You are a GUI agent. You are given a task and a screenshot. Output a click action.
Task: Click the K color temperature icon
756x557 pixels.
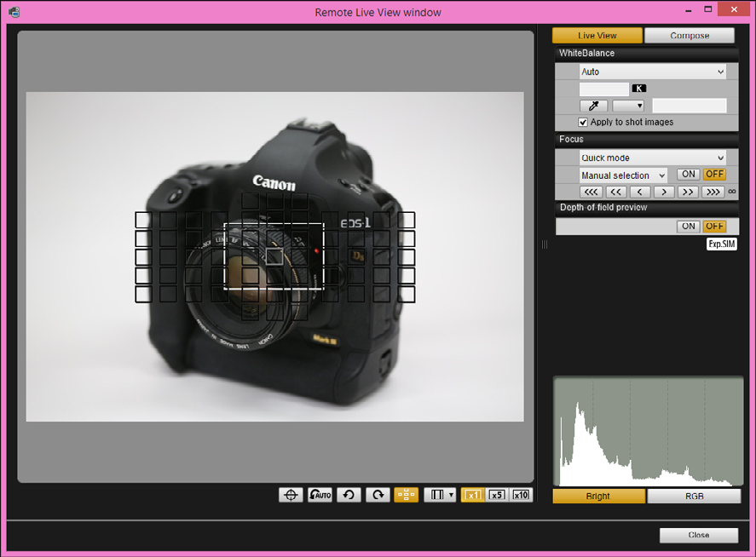point(639,89)
